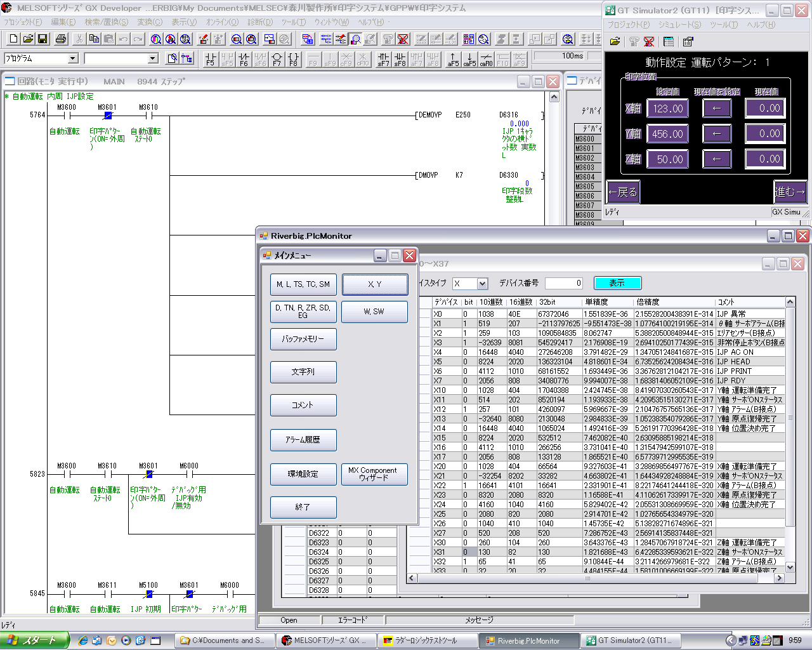Click the 終了 button in メインメニュー
The width and height of the screenshot is (812, 650).
[x=303, y=507]
